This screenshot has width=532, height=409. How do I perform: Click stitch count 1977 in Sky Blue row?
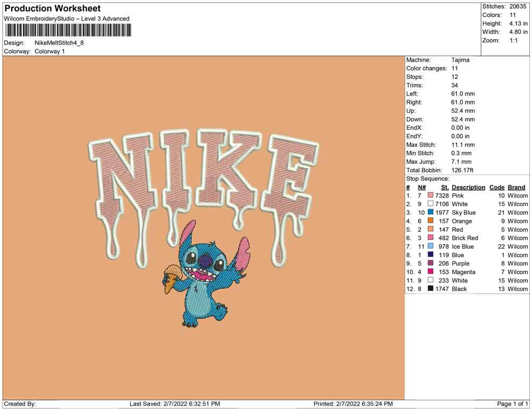pos(442,213)
